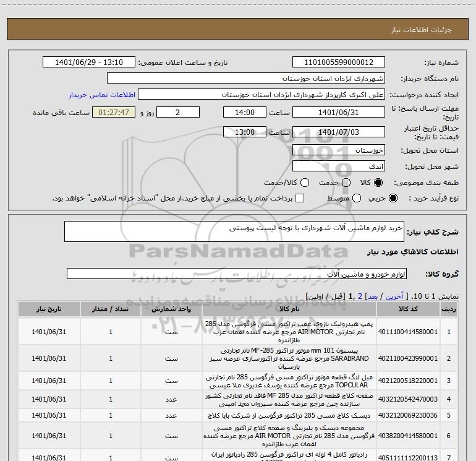Click the TOPCULAR crankshaft item name

(x=289, y=381)
